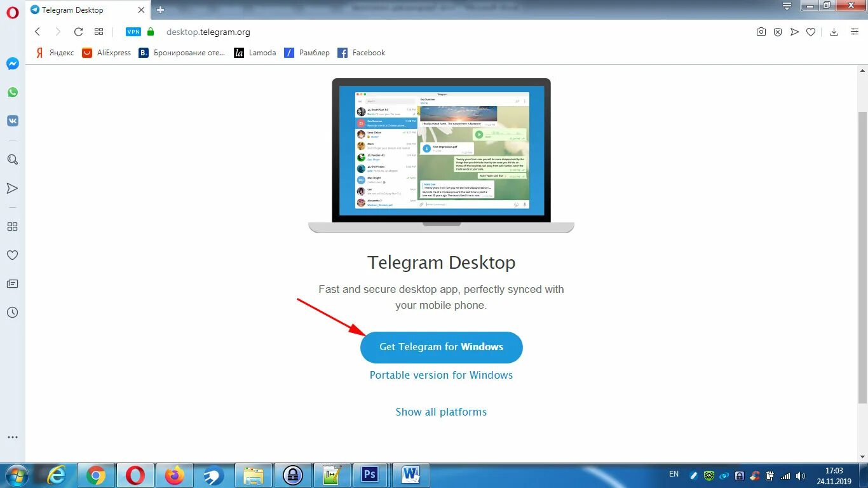
Task: Open the Windows Start menu
Action: [17, 475]
